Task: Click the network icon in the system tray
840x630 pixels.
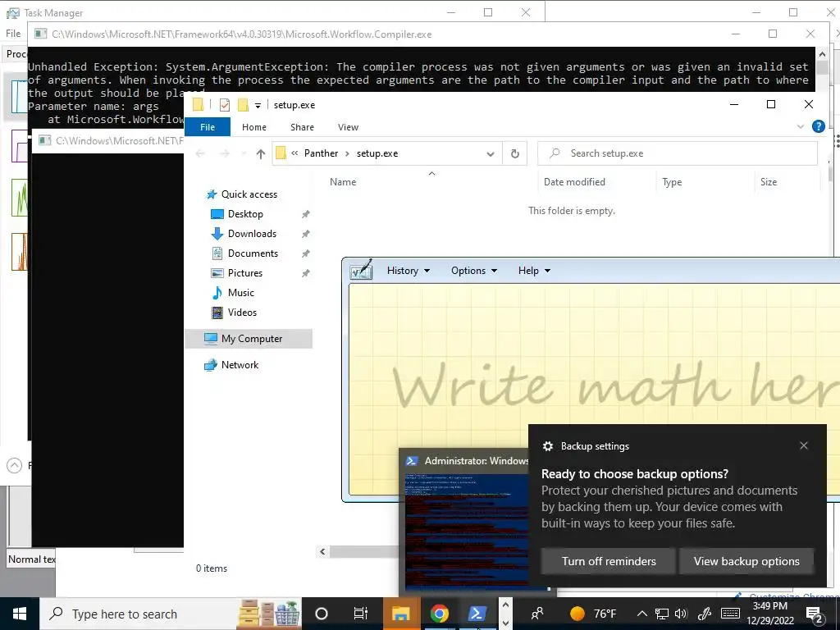Action: (x=662, y=614)
